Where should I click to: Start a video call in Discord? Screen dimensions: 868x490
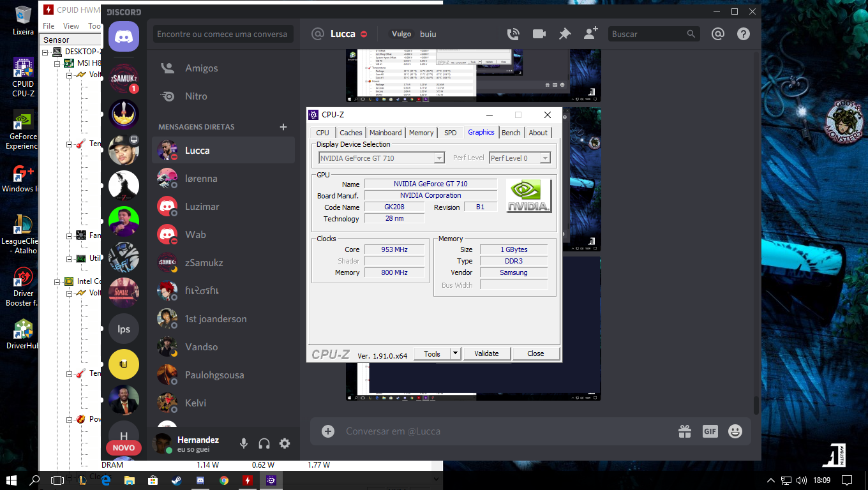[539, 34]
